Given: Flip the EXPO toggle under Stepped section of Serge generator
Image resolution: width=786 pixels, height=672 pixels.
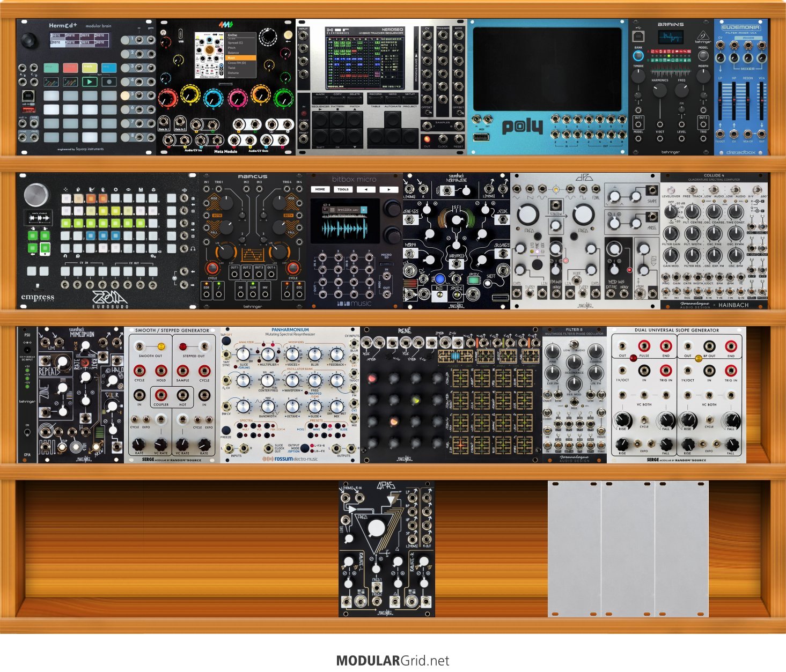Looking at the screenshot, I should 209,419.
